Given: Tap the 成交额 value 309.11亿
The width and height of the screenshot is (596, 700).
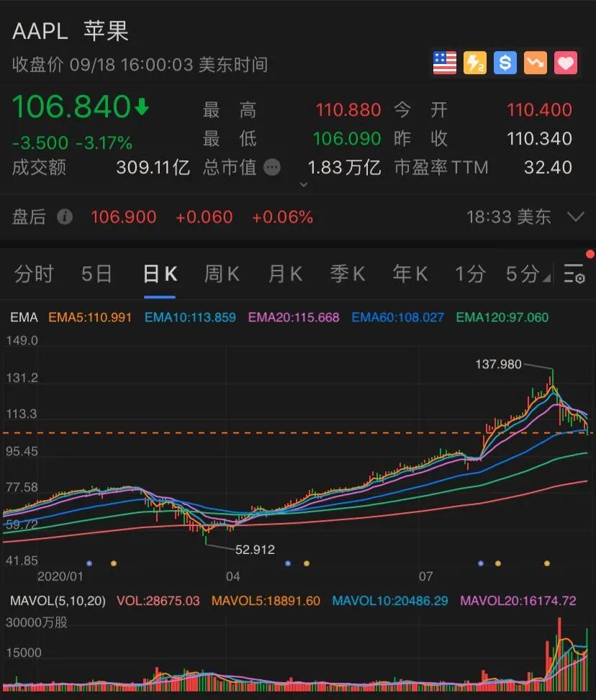Looking at the screenshot, I should [153, 168].
